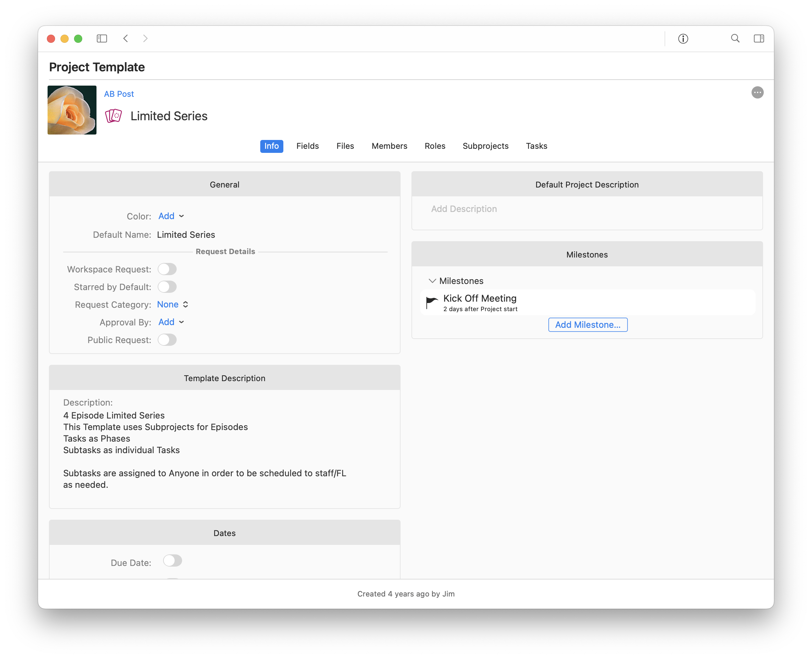Enable the Workspace Request switch
The width and height of the screenshot is (812, 659).
click(x=167, y=269)
